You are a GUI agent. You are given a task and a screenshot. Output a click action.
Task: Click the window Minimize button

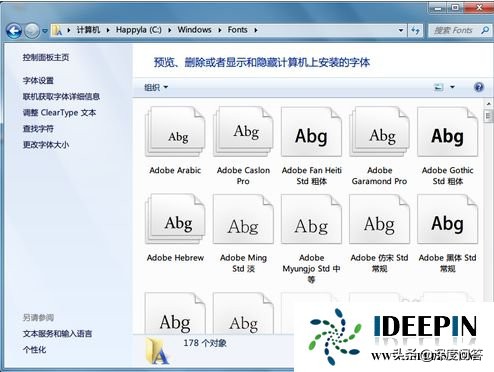[x=438, y=7]
